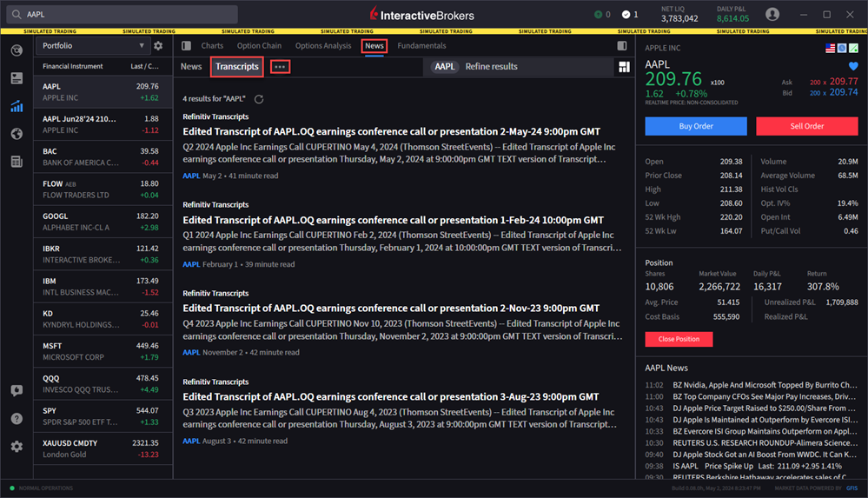Click the AAPL symbol search field
The height and width of the screenshot is (498, 868).
point(122,15)
